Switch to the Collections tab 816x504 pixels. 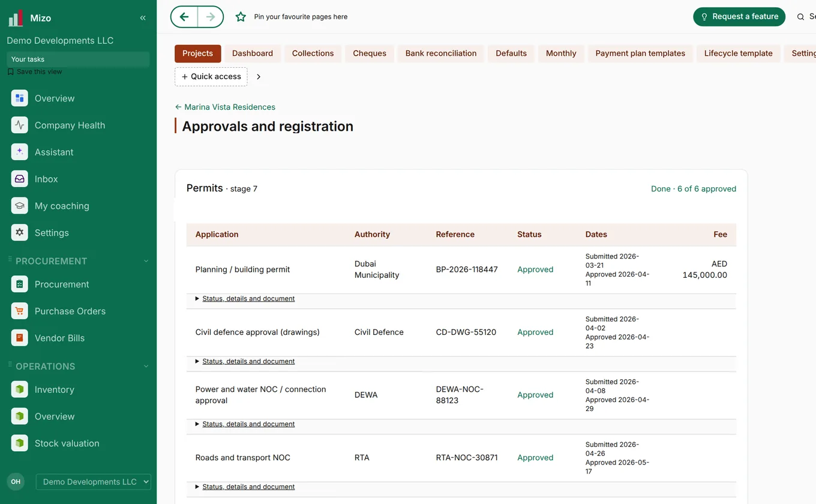point(313,53)
